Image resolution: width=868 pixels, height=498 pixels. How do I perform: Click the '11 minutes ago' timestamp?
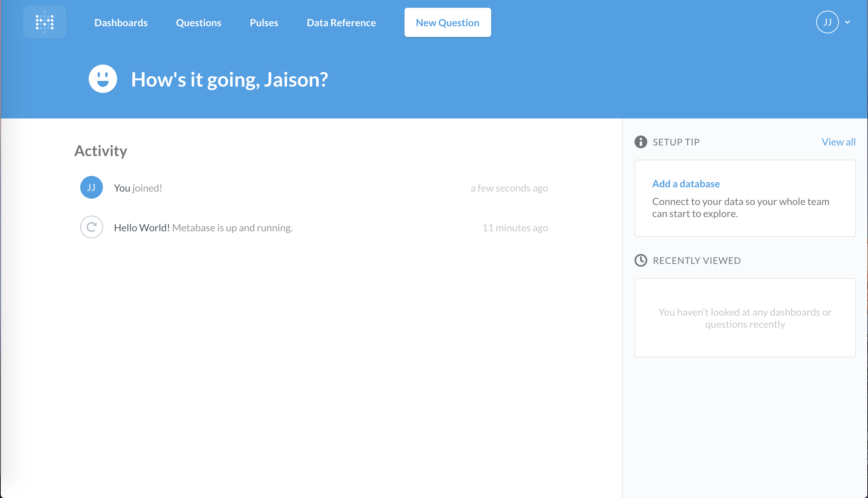(x=515, y=228)
